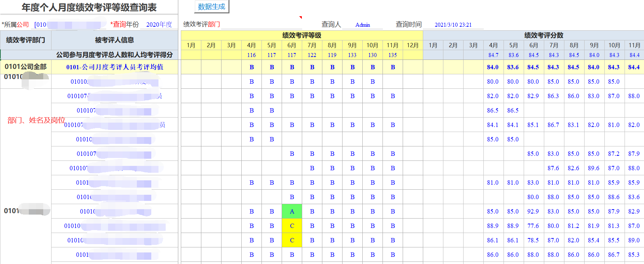Click the 公司参与月度考评总人数和人均考评得分 row header
This screenshot has height=264, width=644.
(115, 55)
